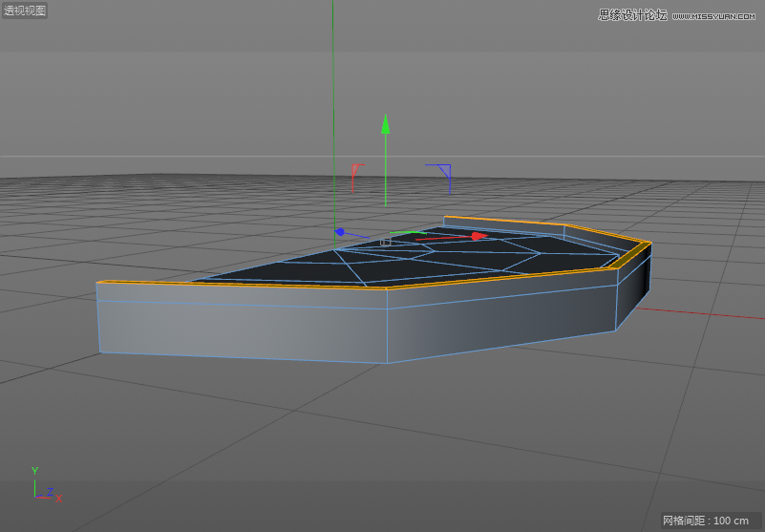Viewport: 765px width, 532px height.
Task: Select the orange highlighted front-left top edge
Action: pos(239,284)
